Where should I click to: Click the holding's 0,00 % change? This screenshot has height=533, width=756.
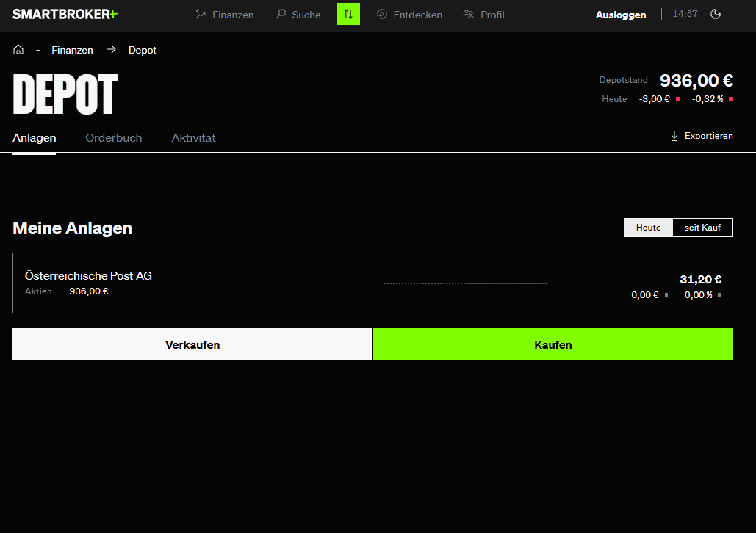click(698, 295)
